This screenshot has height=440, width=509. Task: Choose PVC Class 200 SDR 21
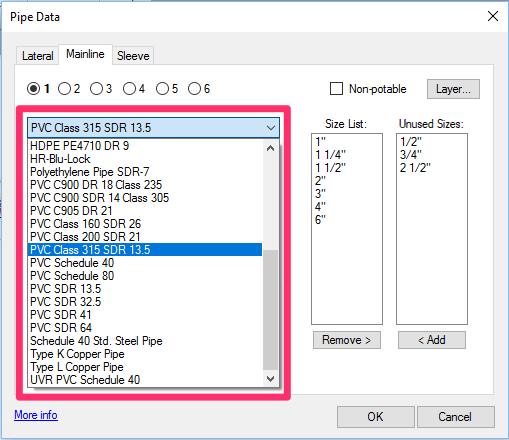tap(145, 237)
